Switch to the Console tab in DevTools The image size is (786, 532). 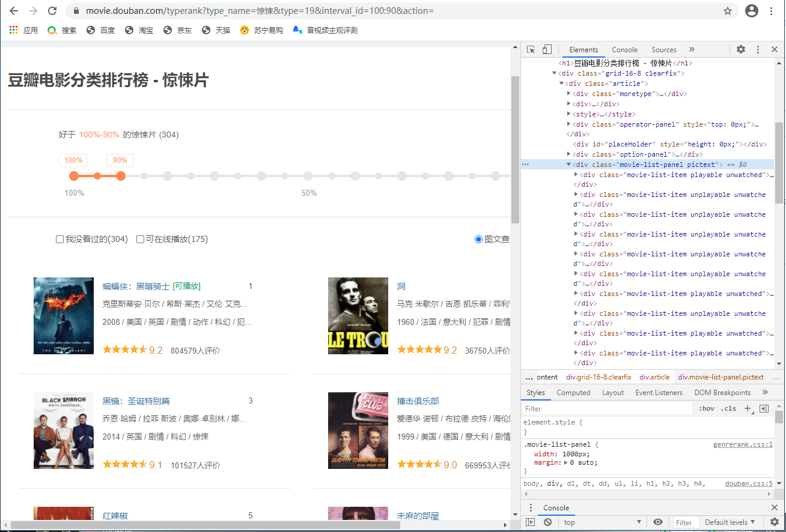point(624,49)
